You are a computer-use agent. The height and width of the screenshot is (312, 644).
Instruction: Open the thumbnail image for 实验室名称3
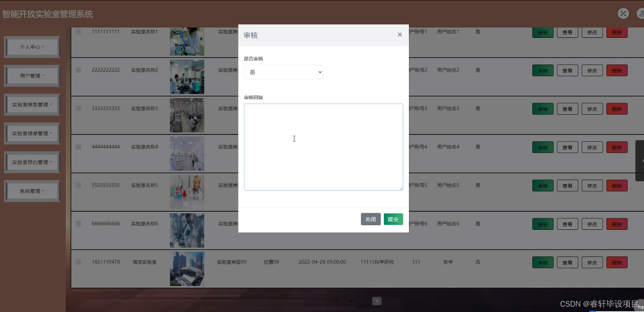pyautogui.click(x=187, y=115)
